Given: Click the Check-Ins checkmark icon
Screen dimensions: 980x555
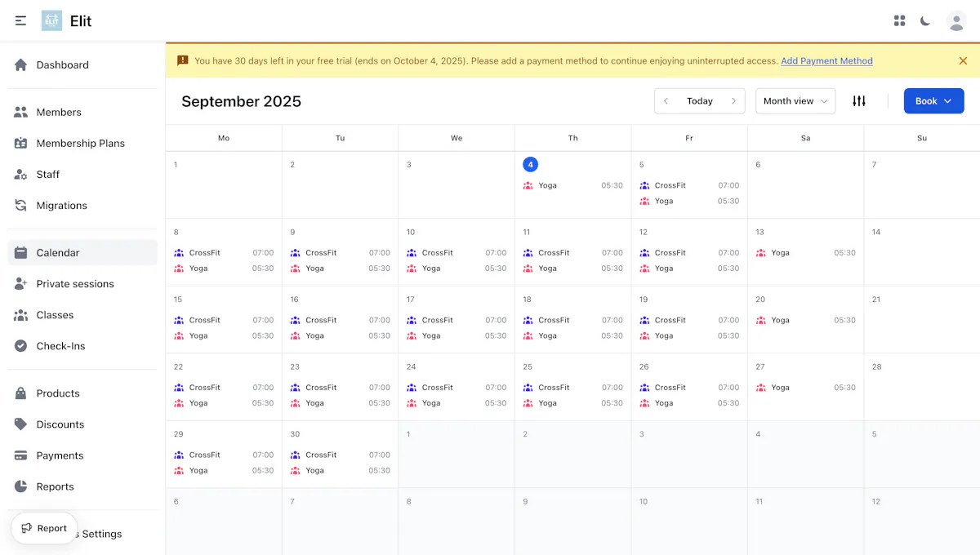Looking at the screenshot, I should point(21,346).
